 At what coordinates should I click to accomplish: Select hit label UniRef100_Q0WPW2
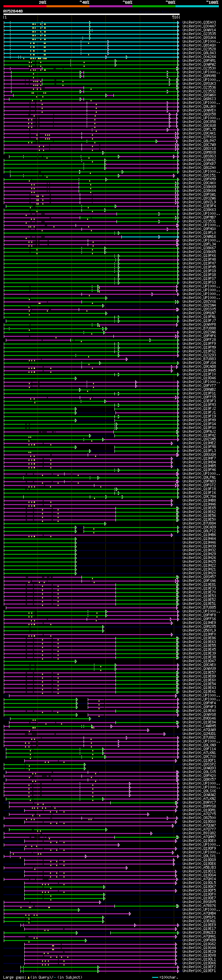pyautogui.click(x=199, y=64)
